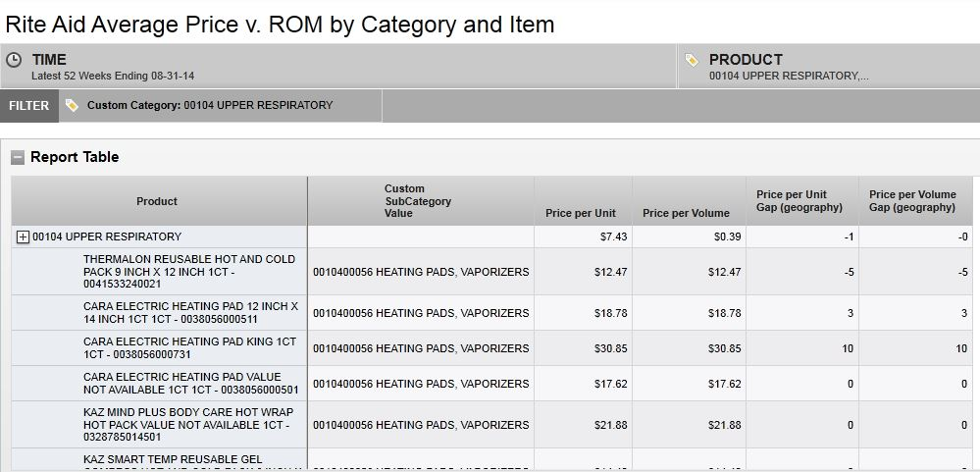Image resolution: width=980 pixels, height=472 pixels.
Task: Click the tag icon beside PRODUCT
Action: click(x=693, y=60)
